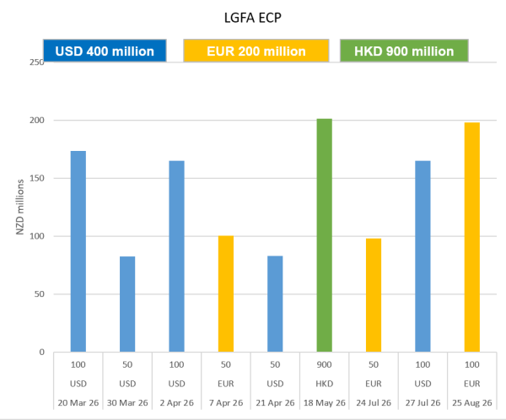The image size is (506, 420).
Task: Click the 250 value on the vertical axis
Action: click(x=35, y=62)
